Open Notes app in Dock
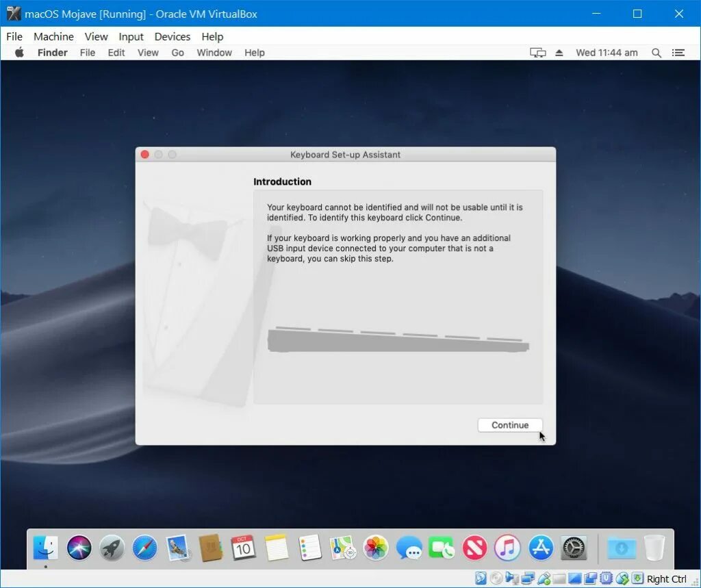Image resolution: width=701 pixels, height=588 pixels. (x=277, y=548)
